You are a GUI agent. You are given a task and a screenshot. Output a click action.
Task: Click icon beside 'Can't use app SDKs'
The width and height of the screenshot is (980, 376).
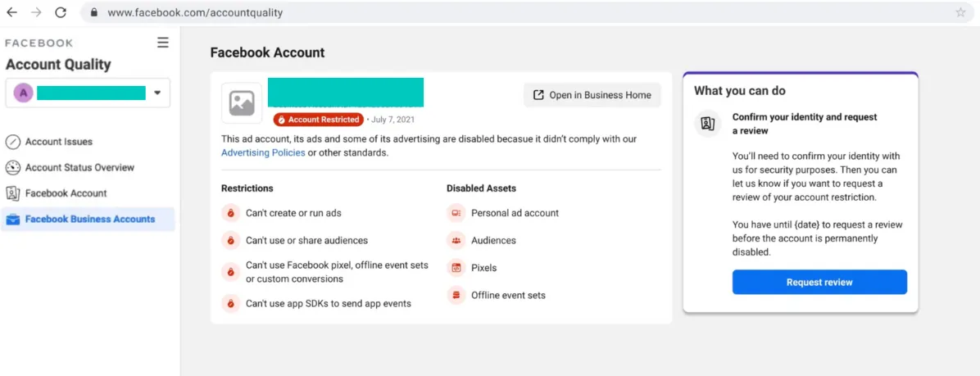(230, 304)
